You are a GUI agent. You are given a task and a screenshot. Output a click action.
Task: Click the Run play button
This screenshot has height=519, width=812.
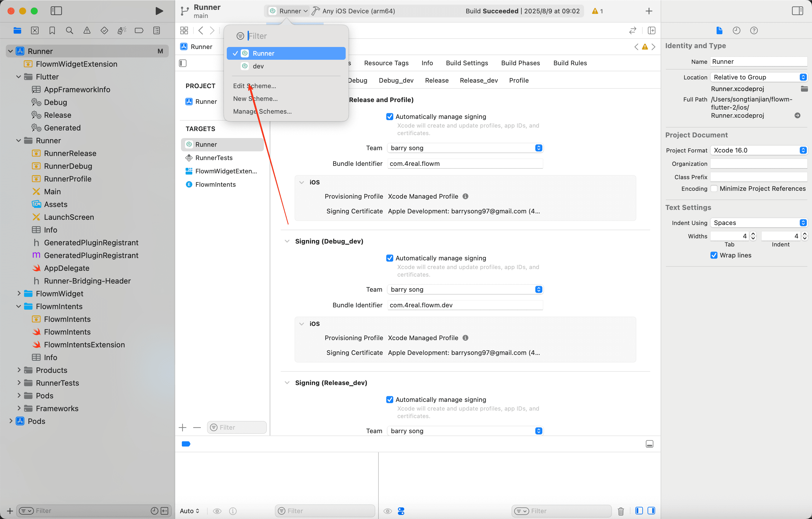pos(159,11)
